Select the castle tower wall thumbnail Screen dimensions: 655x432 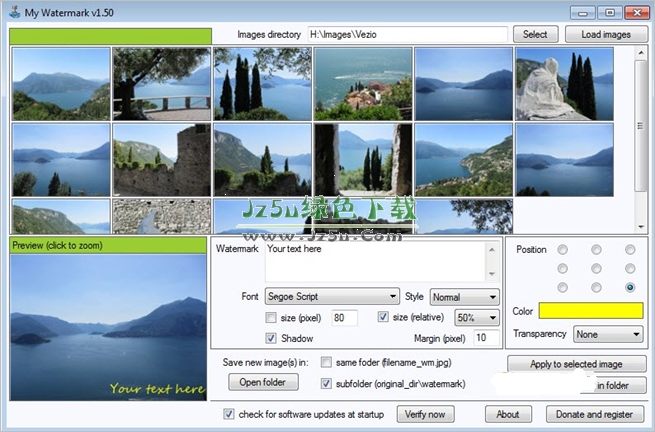click(162, 160)
